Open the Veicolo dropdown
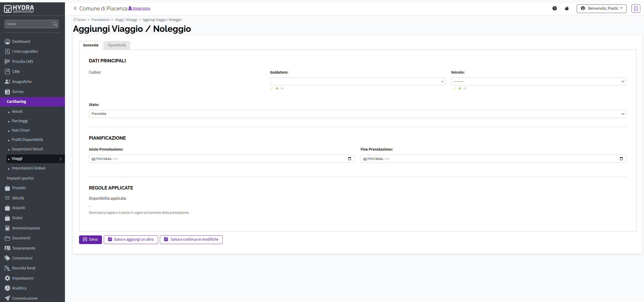This screenshot has width=644, height=302. coord(538,81)
